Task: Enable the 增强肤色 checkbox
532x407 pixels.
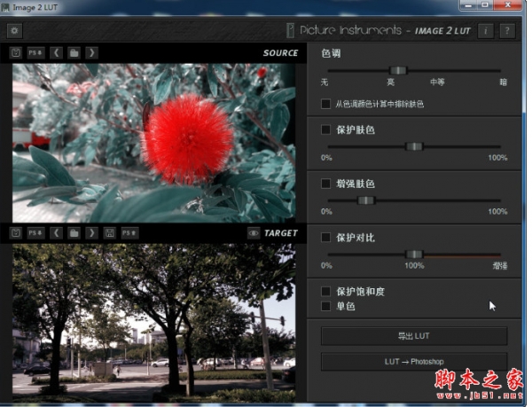Action: coord(326,184)
